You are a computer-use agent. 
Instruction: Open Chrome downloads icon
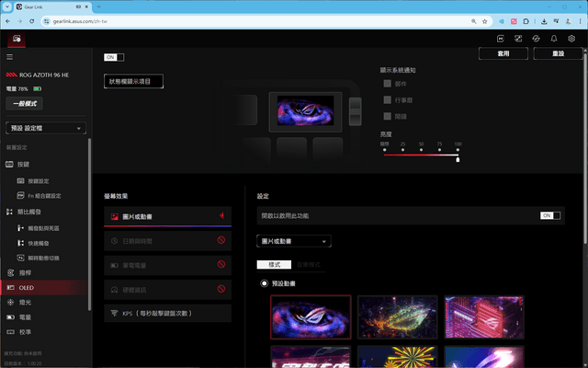click(544, 21)
